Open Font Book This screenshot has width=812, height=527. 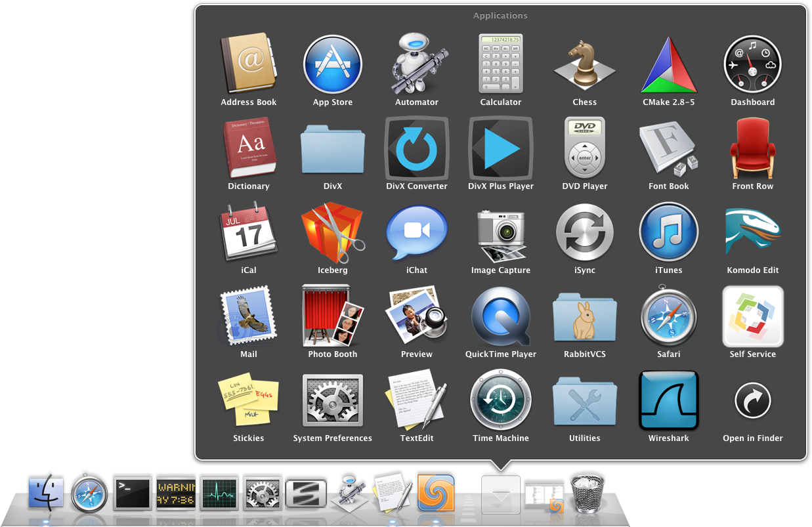point(669,149)
